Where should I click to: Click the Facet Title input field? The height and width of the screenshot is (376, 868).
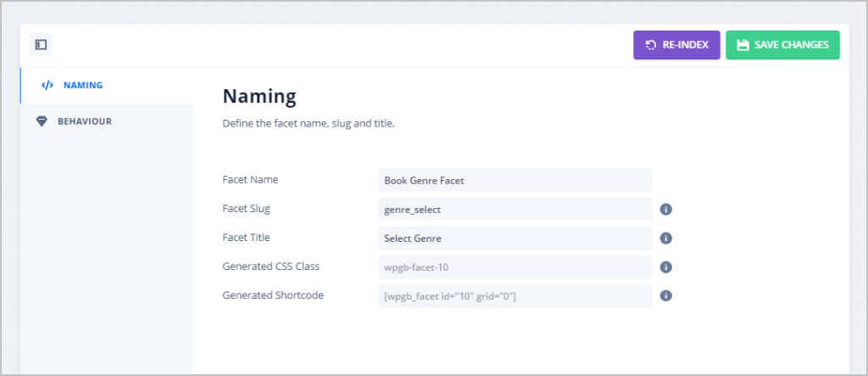coord(515,238)
